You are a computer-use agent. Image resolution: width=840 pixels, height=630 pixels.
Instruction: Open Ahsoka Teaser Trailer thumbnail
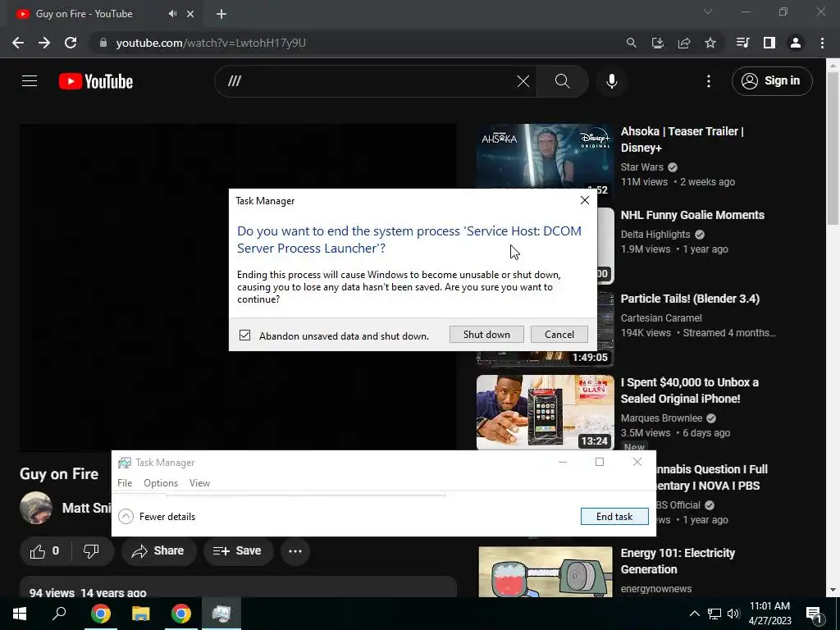pyautogui.click(x=545, y=155)
